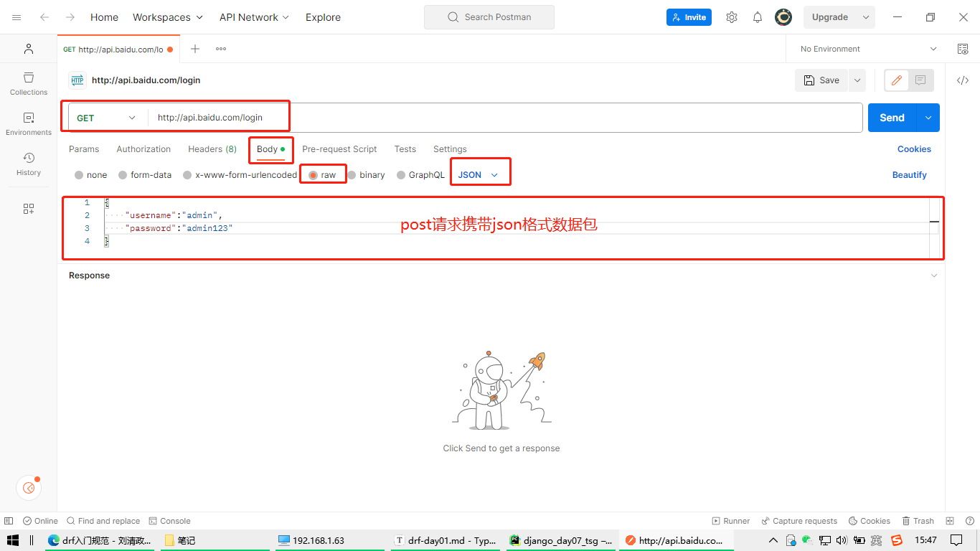Open the Runner

point(730,521)
